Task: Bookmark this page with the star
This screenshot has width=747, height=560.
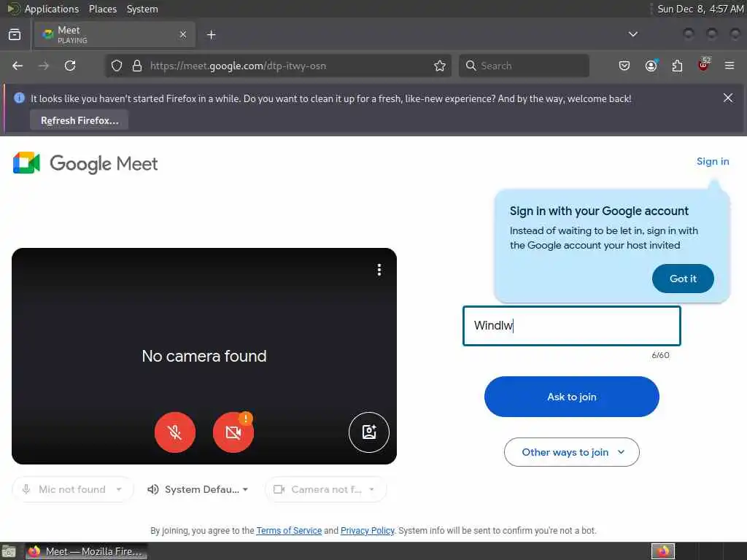Action: [x=440, y=66]
